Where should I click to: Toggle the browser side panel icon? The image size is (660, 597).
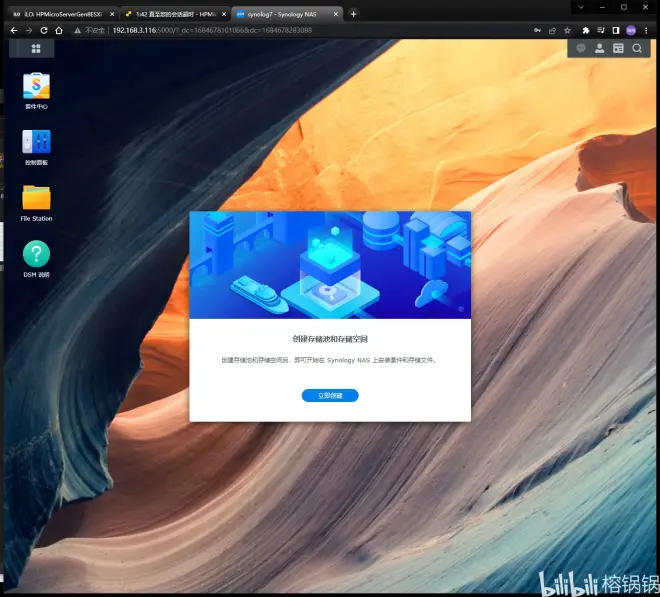pos(616,30)
